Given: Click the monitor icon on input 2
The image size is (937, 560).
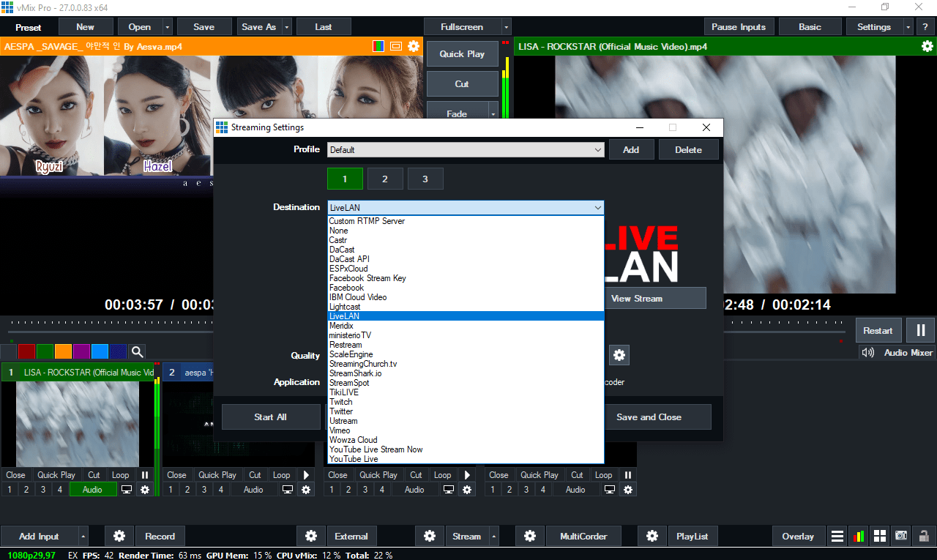Looking at the screenshot, I should tap(288, 489).
